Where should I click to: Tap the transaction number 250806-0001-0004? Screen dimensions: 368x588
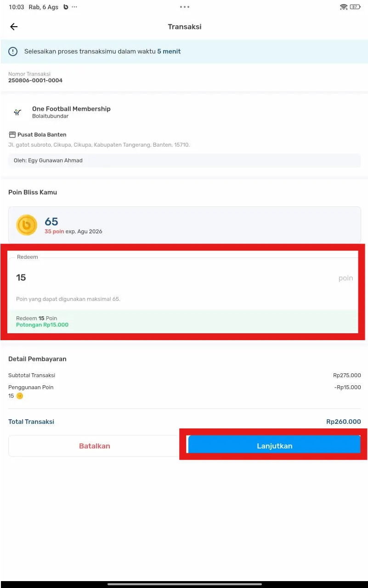point(35,80)
